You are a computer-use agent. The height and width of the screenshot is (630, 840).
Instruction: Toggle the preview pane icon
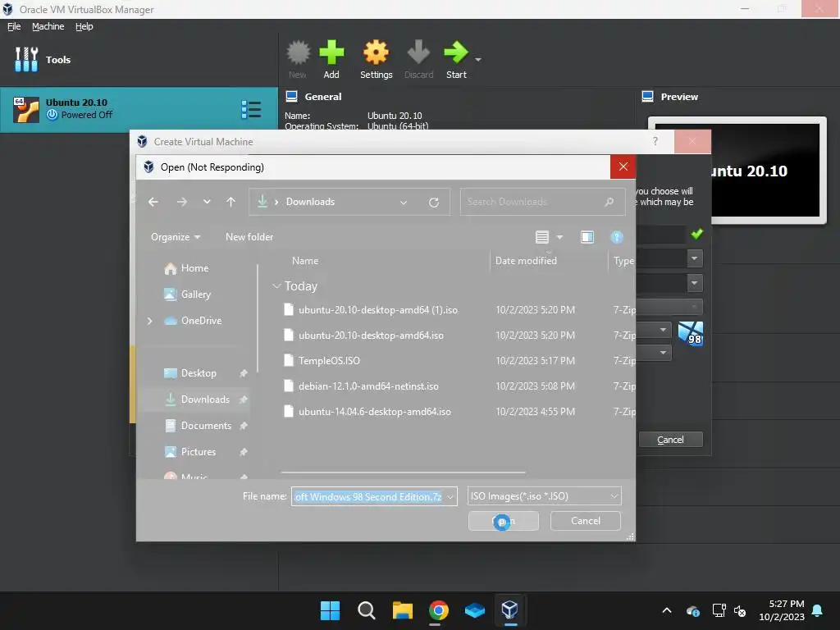(587, 237)
